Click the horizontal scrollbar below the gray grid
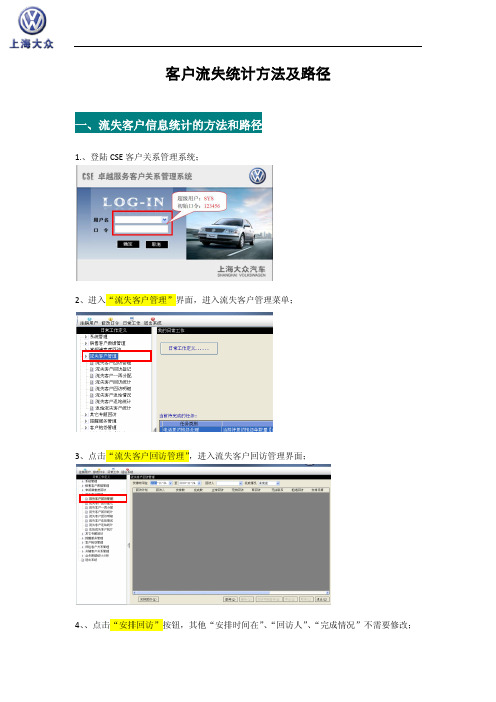Viewport: 496px width, 702px height. pos(231,593)
